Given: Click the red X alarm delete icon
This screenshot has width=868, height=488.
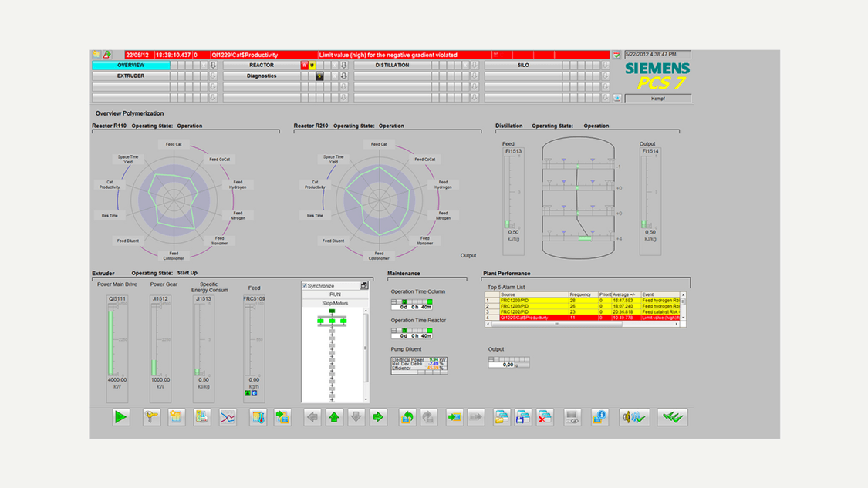Looking at the screenshot, I should pos(544,417).
